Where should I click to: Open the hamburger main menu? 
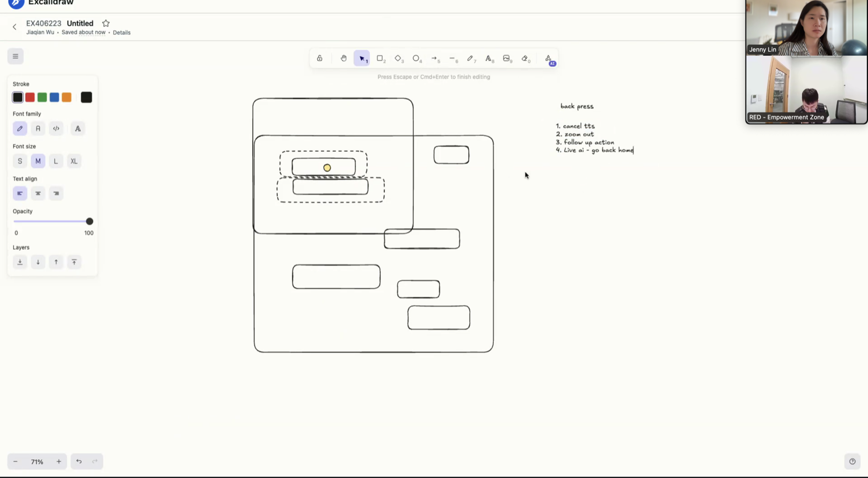pyautogui.click(x=15, y=56)
